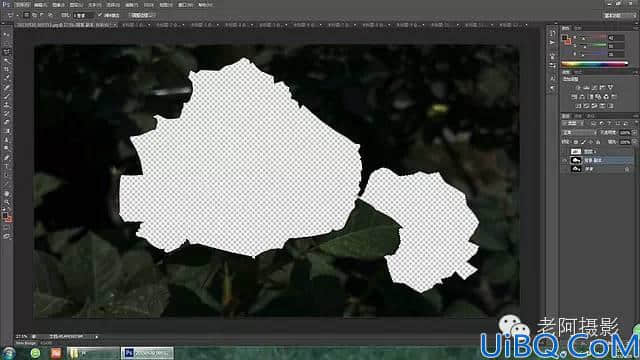
Task: Select the Zoom magnifier tool
Action: point(7,202)
